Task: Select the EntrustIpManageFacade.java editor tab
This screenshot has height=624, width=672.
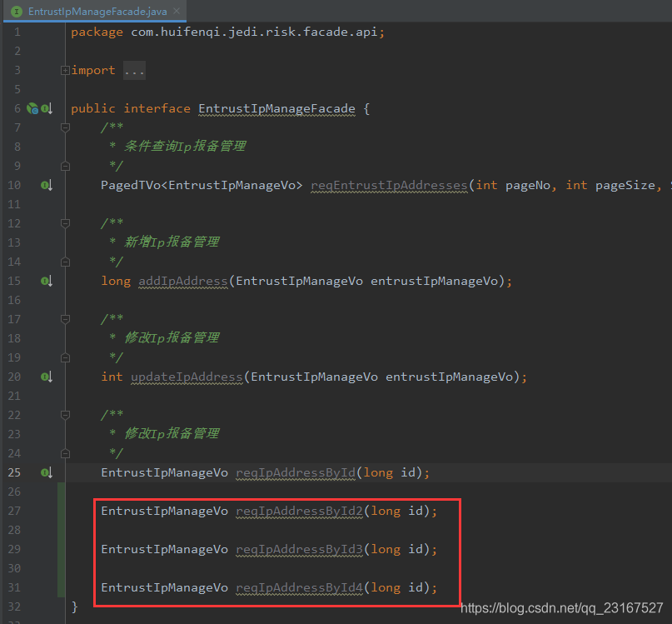Action: pos(97,12)
